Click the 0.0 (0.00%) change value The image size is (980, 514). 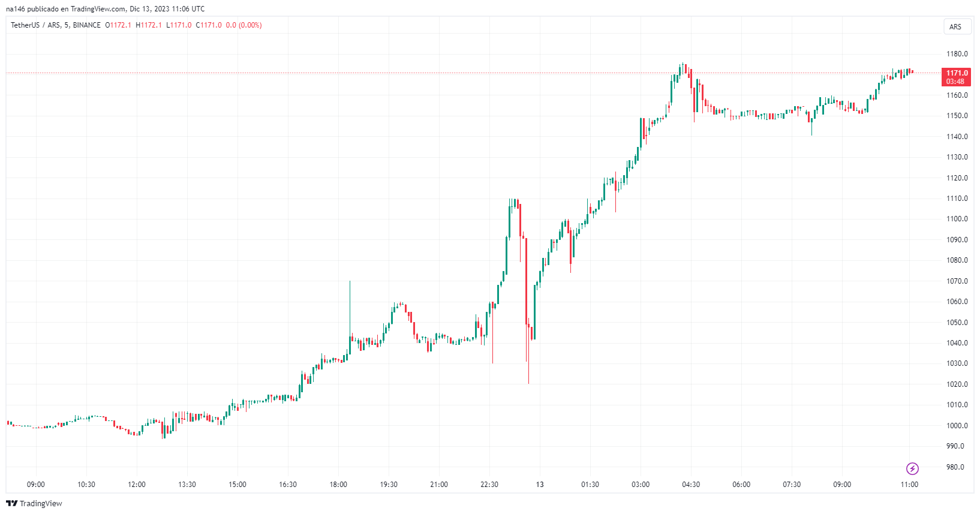[x=244, y=25]
